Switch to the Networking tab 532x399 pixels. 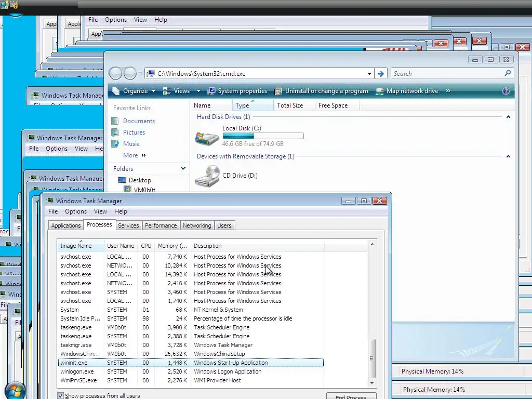tap(197, 225)
